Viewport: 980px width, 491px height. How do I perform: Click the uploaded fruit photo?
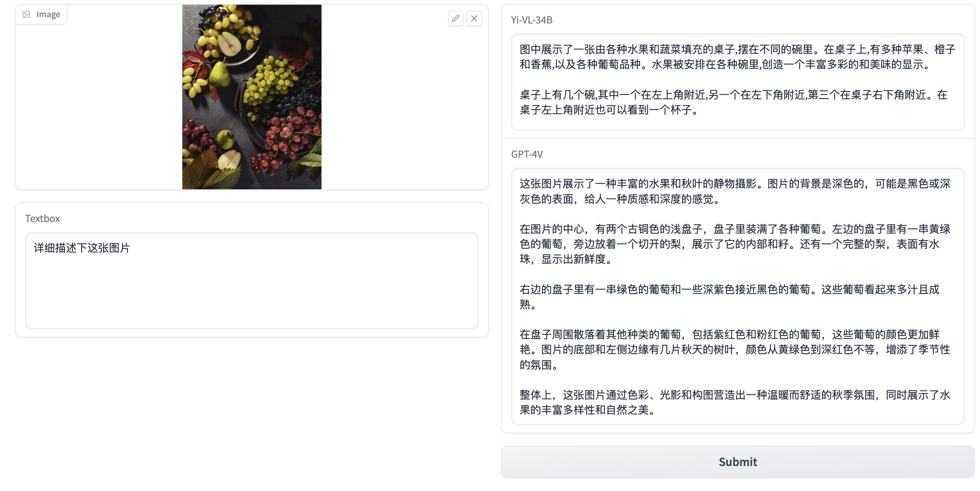pyautogui.click(x=252, y=97)
